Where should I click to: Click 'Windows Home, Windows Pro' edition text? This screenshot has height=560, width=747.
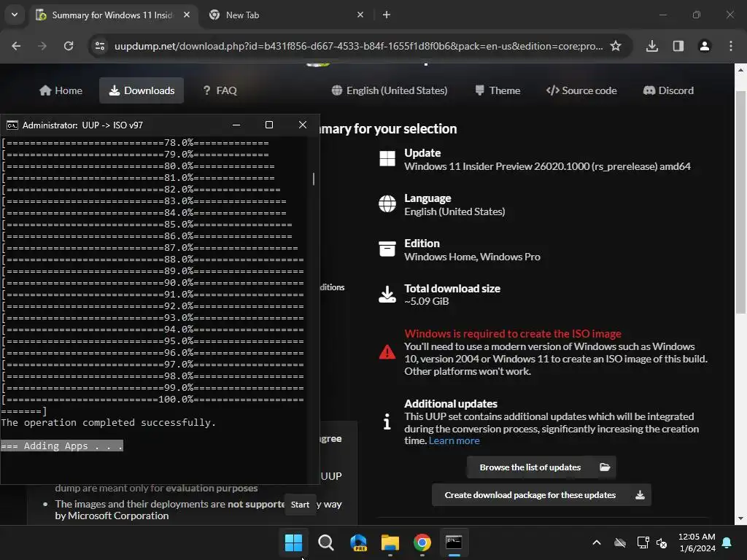coord(472,257)
